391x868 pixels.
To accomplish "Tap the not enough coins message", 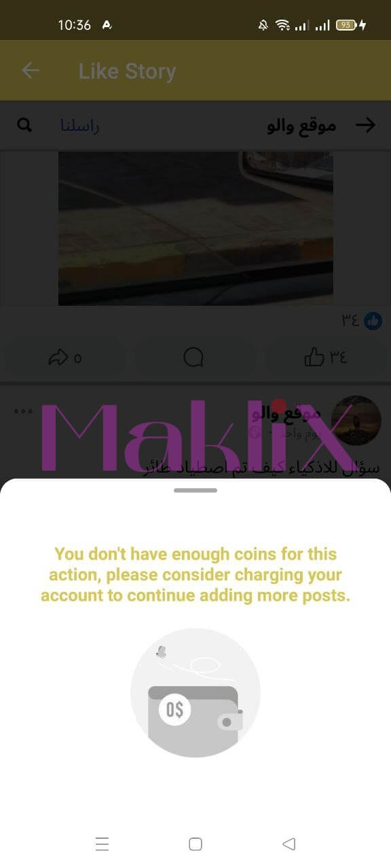I will 195,575.
